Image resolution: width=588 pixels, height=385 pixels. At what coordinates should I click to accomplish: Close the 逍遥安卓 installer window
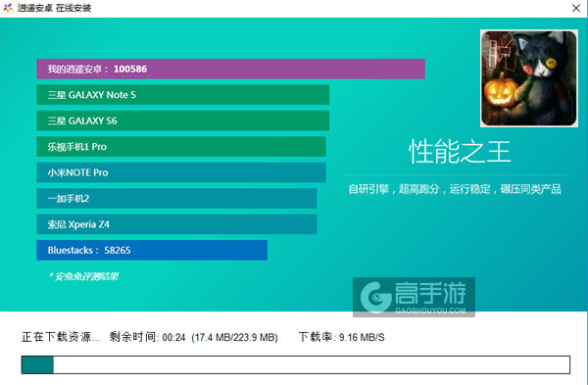[x=576, y=8]
